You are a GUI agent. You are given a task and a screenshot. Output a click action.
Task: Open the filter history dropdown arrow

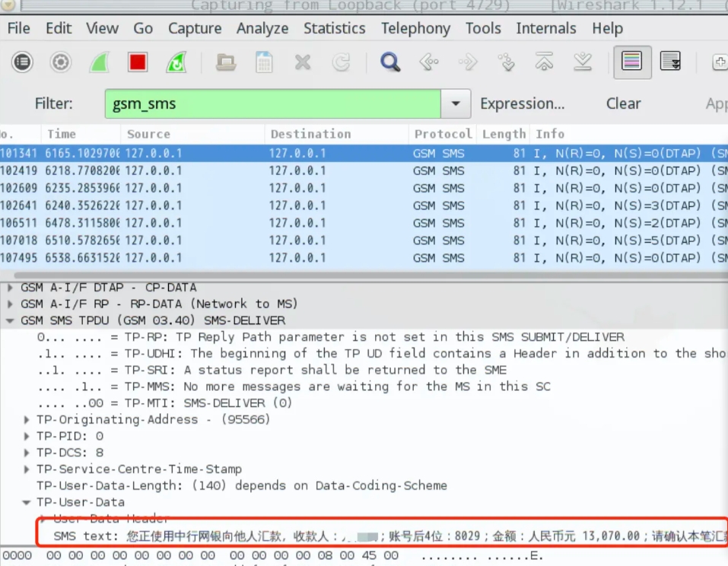click(456, 103)
